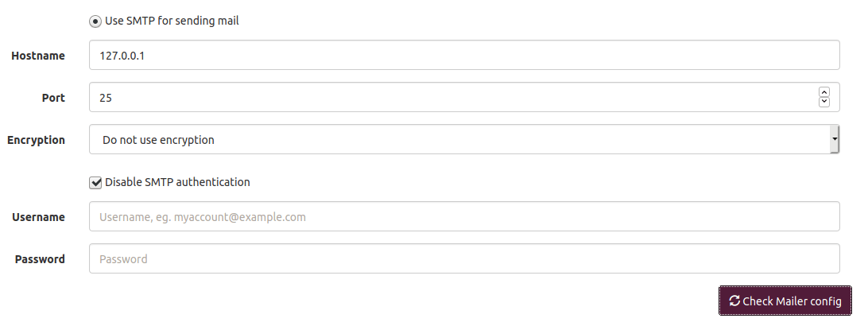Decrease the Port value with down arrow
This screenshot has width=868, height=326.
click(823, 102)
